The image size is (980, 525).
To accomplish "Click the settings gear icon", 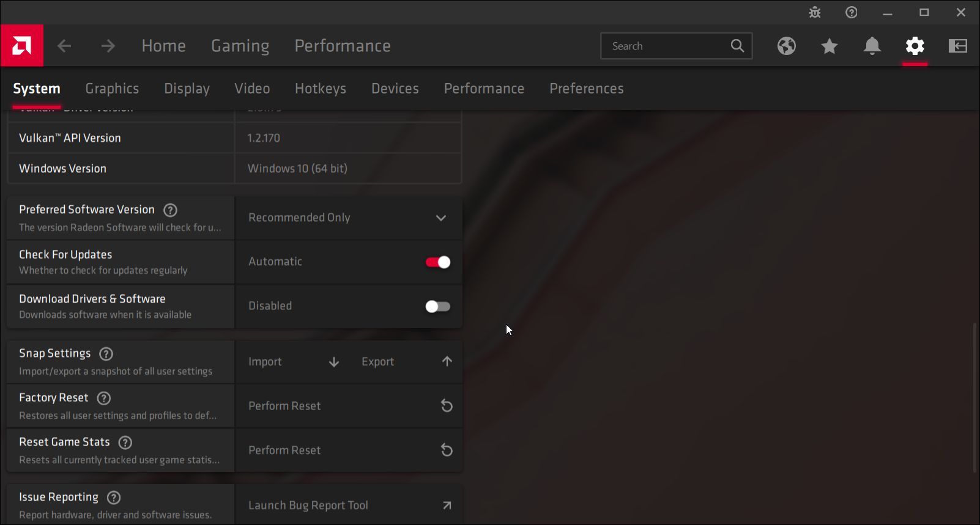I will [915, 46].
